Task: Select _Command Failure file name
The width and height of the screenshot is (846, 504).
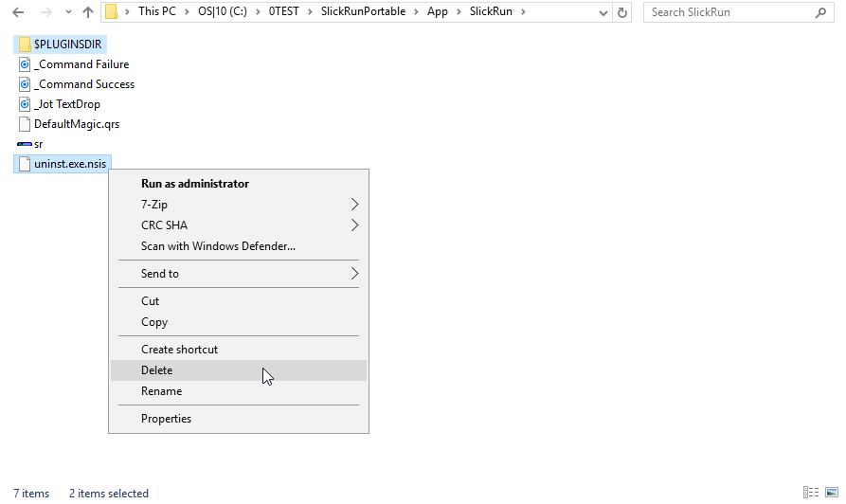Action: (x=81, y=64)
